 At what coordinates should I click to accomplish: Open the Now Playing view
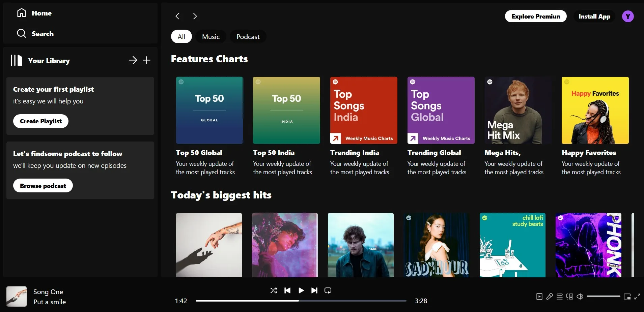click(x=539, y=296)
